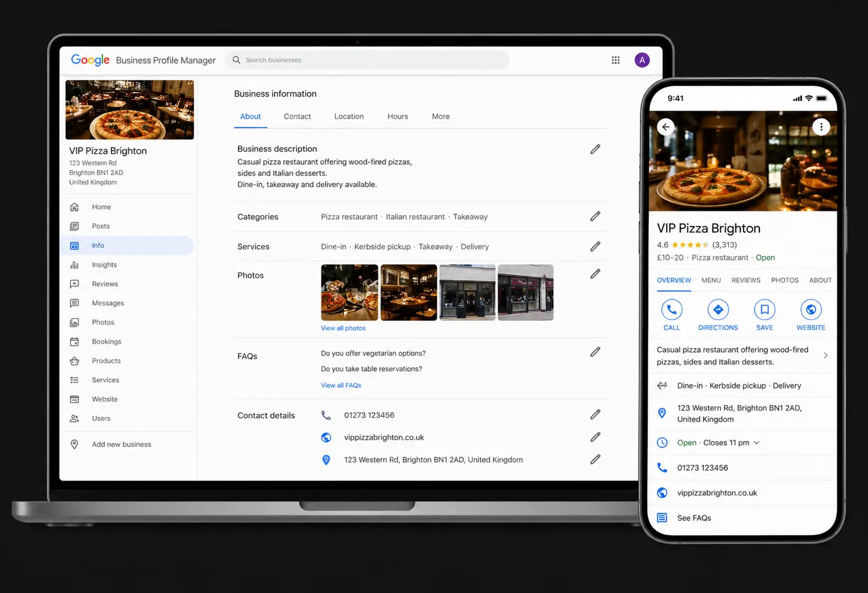Select the REVIEWS tab on the phone

click(746, 280)
